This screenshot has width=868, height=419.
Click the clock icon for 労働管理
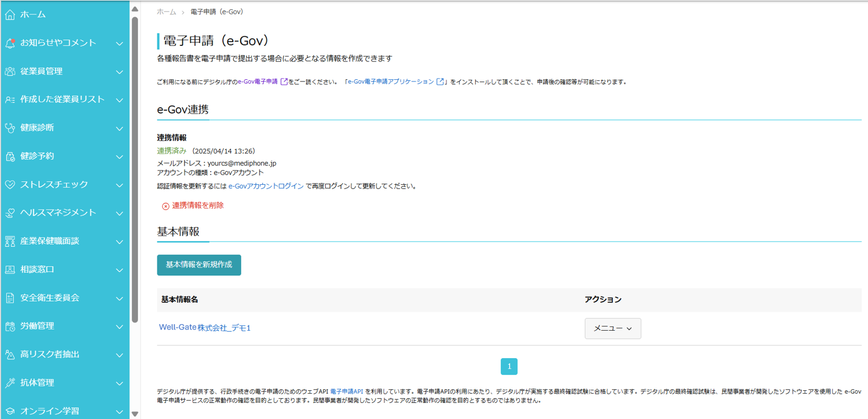point(10,327)
